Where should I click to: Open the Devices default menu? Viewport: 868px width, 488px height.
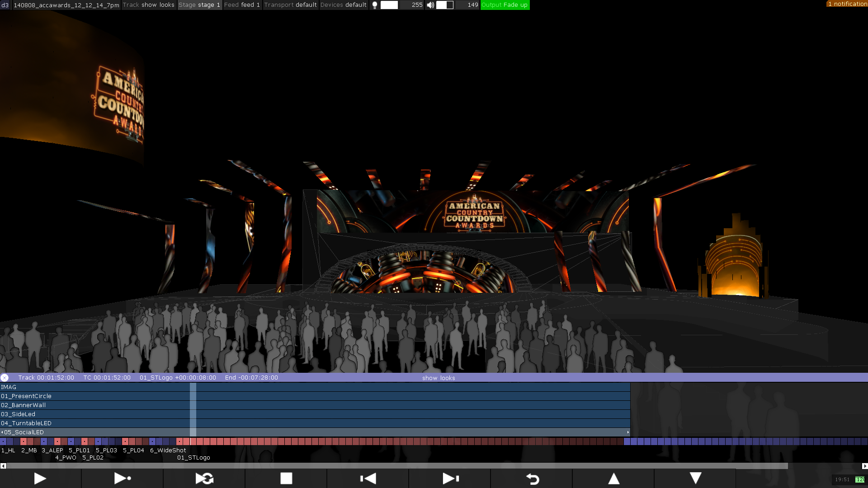coord(344,5)
